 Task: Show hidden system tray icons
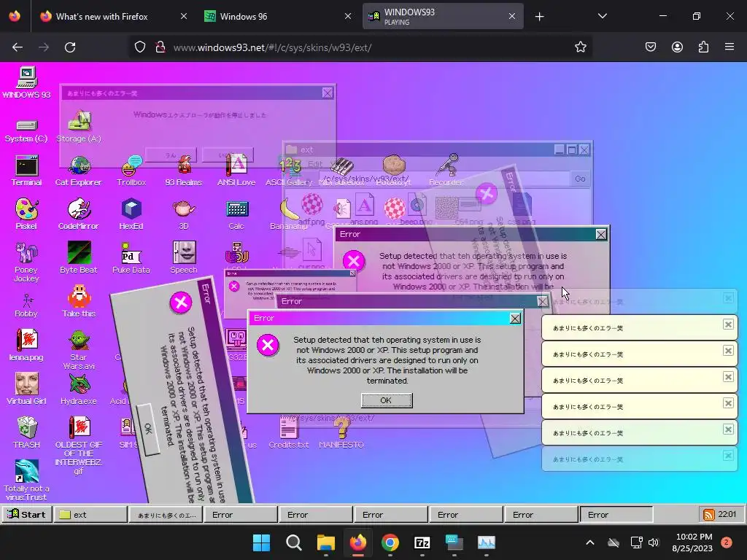pos(589,542)
